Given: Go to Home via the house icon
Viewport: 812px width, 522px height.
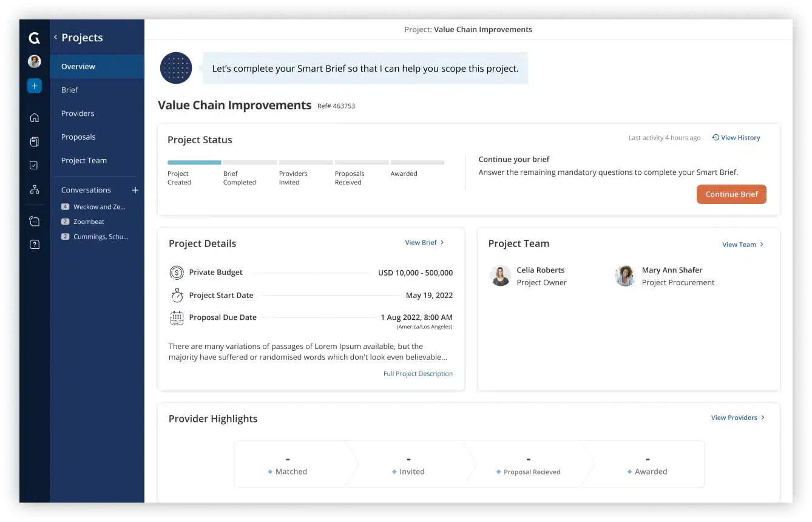Looking at the screenshot, I should (35, 118).
